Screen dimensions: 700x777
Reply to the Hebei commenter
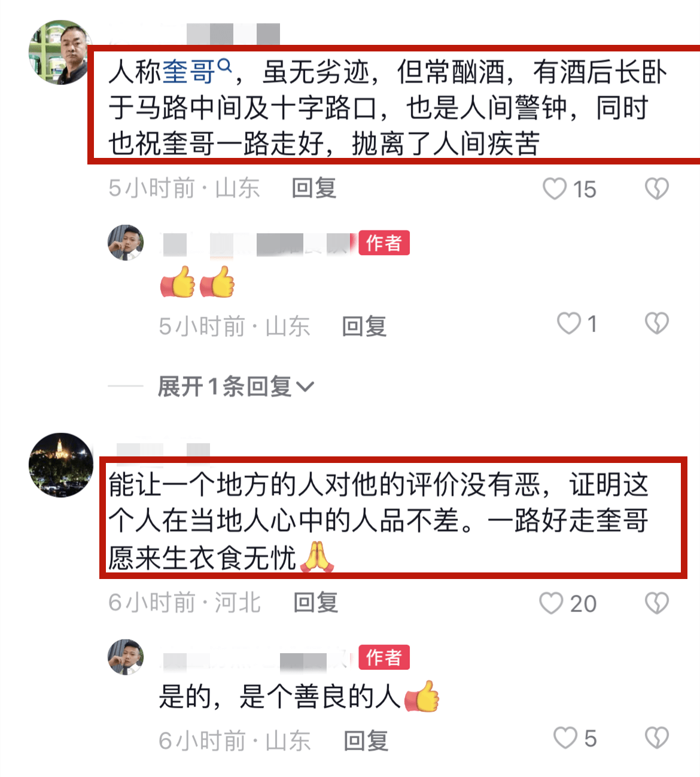pyautogui.click(x=316, y=603)
